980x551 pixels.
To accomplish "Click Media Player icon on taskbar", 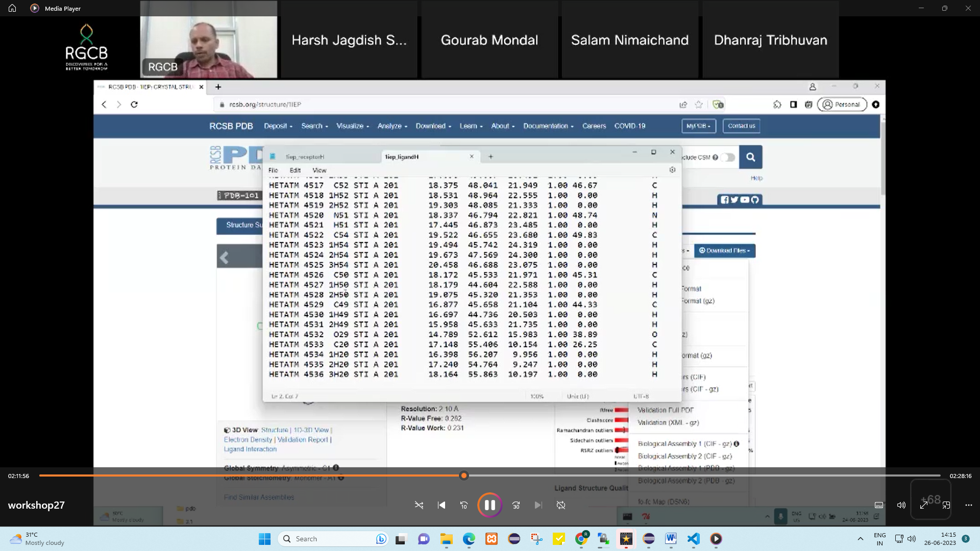I will point(716,539).
